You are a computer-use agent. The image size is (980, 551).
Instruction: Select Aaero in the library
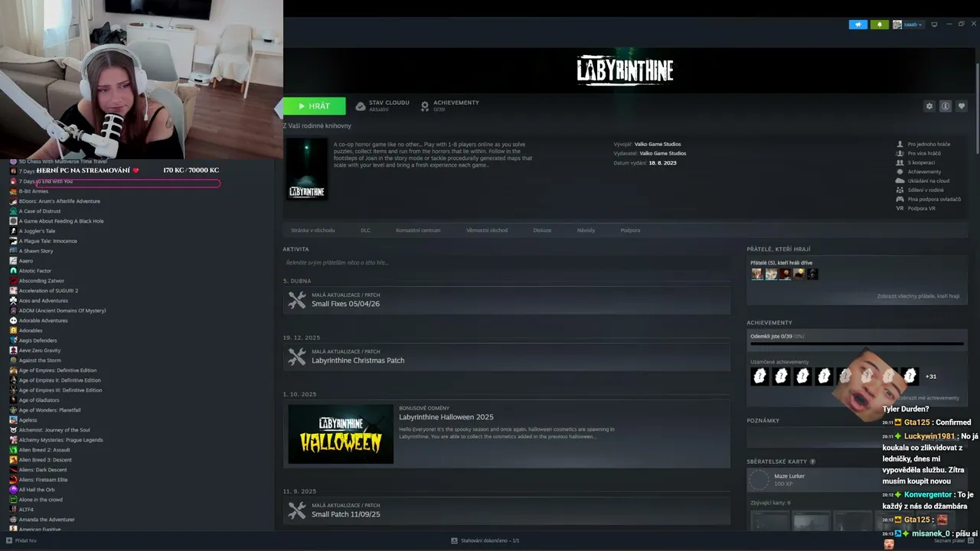click(x=26, y=261)
